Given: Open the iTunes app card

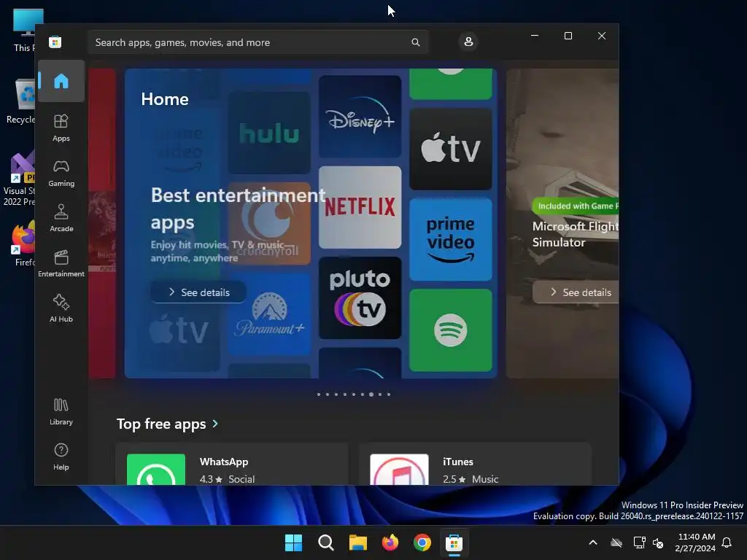Looking at the screenshot, I should (475, 464).
